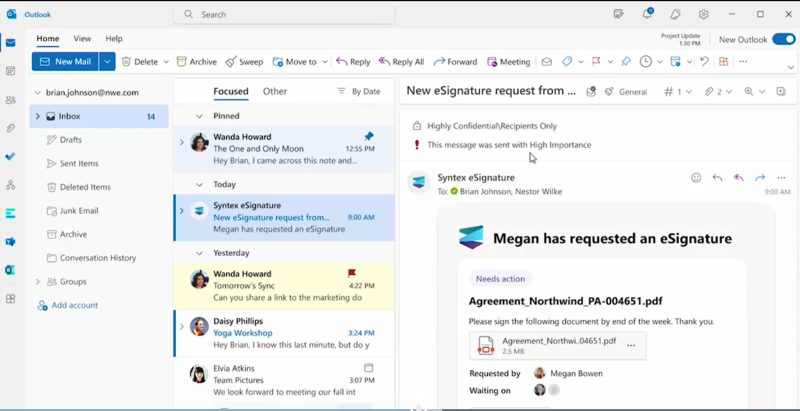Screen dimensions: 800x411
Task: Open the Help ribbon tab
Action: click(x=114, y=39)
